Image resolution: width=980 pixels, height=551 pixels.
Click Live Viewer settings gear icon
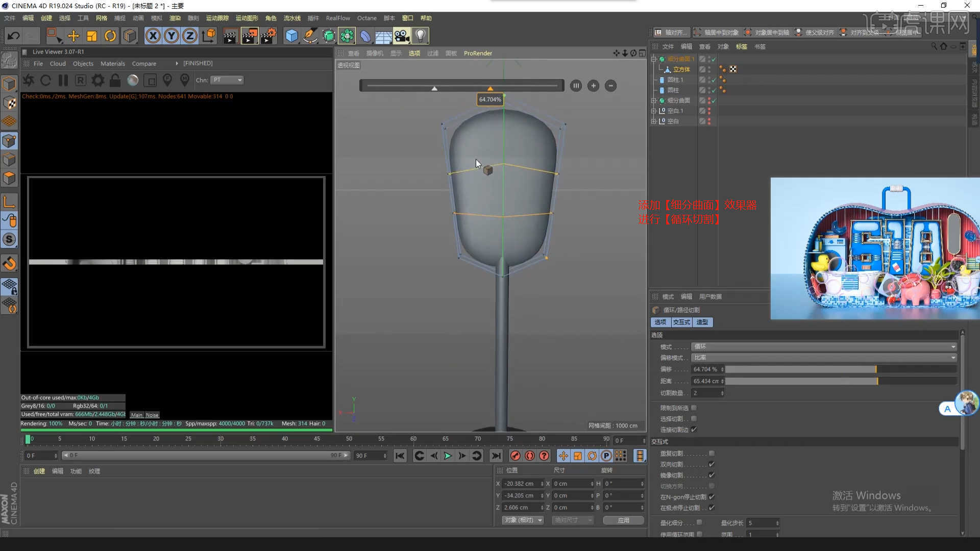(x=98, y=80)
